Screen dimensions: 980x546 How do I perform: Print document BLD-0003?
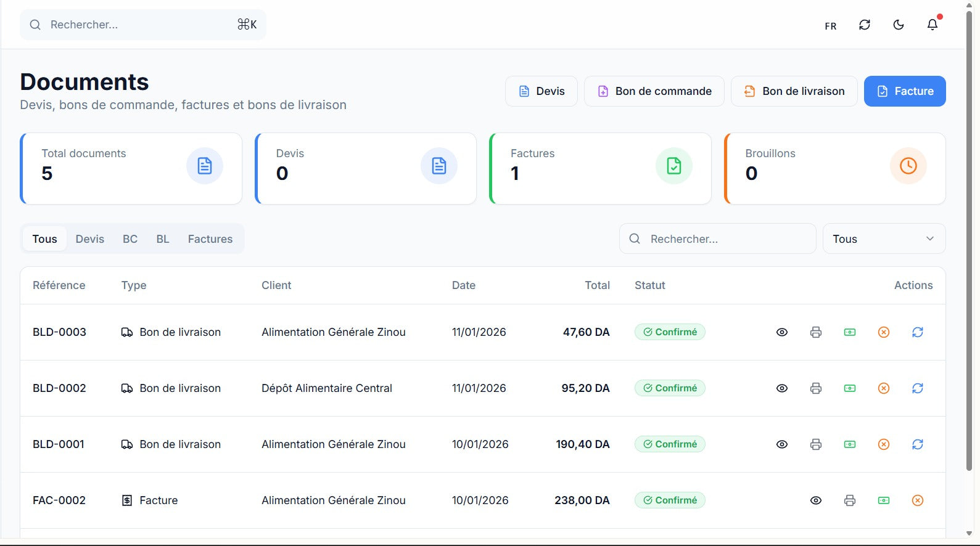coord(815,332)
